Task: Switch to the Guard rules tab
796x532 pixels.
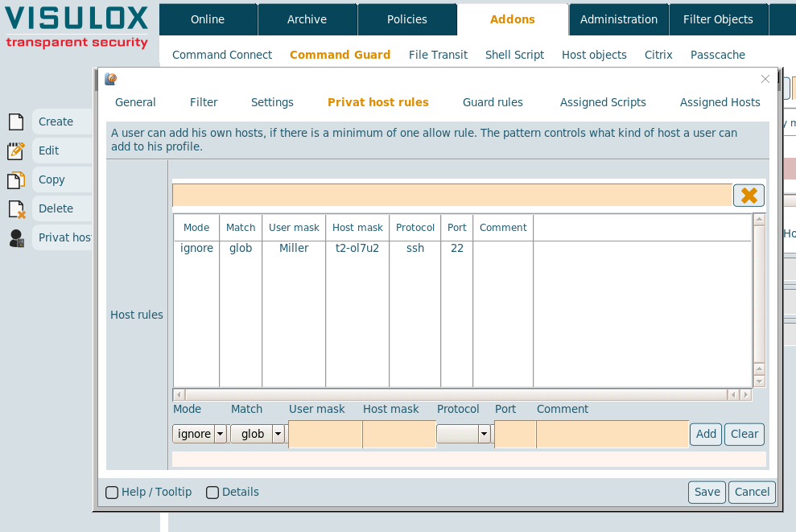Action: (x=493, y=102)
